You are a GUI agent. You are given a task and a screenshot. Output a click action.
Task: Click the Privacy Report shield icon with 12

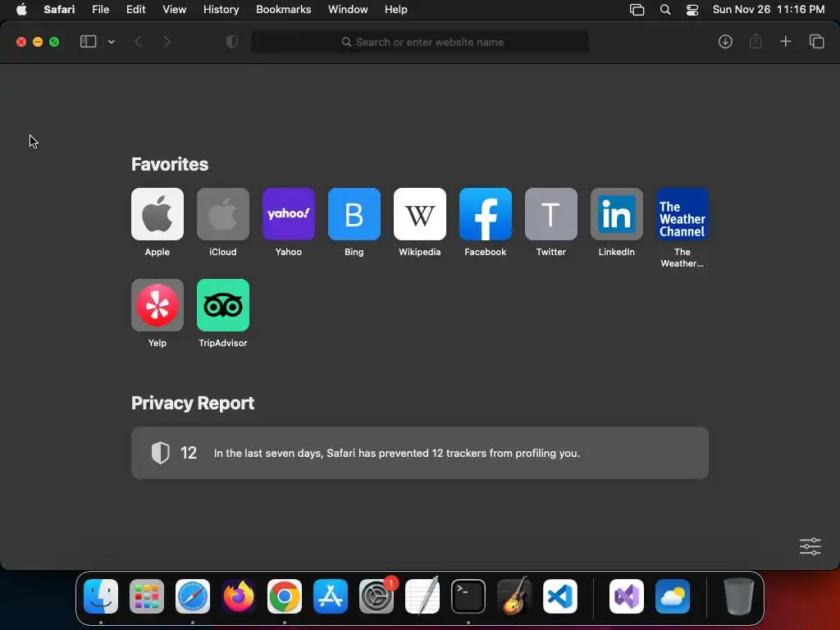pyautogui.click(x=160, y=453)
